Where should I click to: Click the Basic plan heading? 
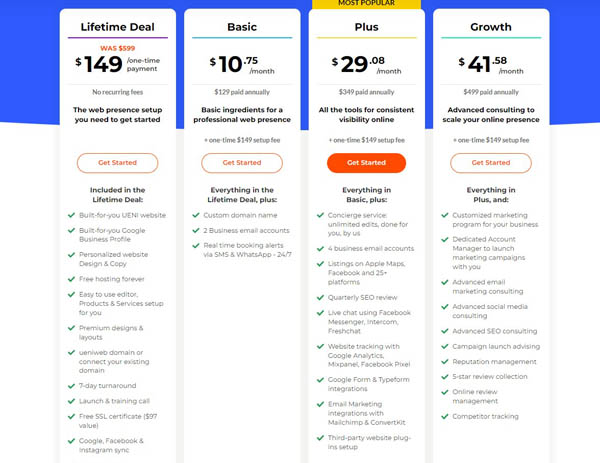coord(241,28)
